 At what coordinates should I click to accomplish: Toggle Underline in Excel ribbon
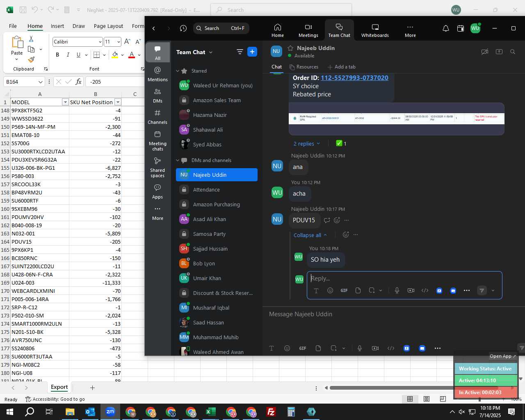78,55
